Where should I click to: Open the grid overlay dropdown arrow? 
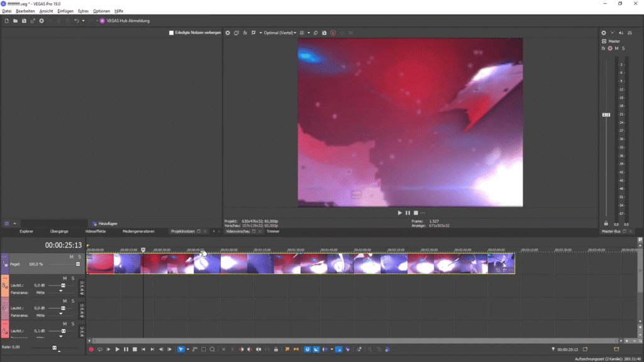point(308,32)
